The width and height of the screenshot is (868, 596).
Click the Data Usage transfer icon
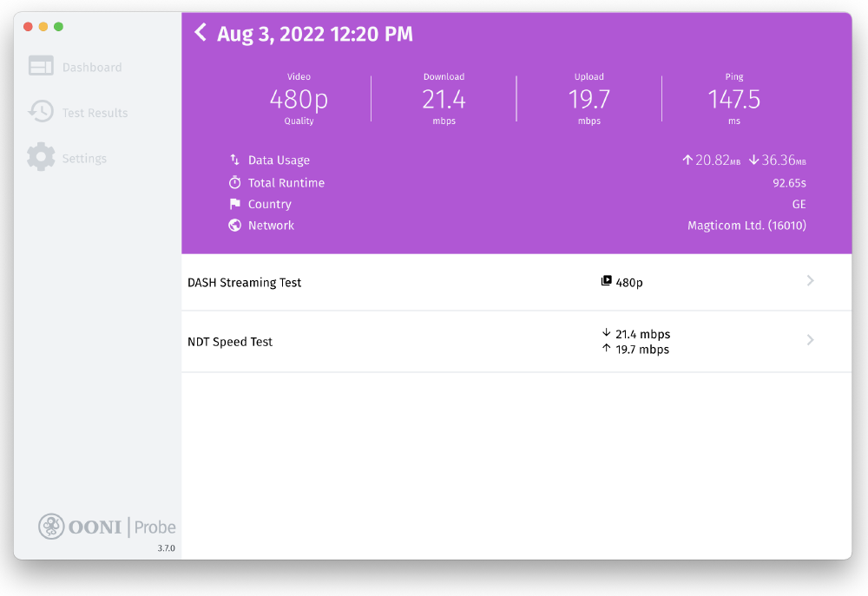234,160
